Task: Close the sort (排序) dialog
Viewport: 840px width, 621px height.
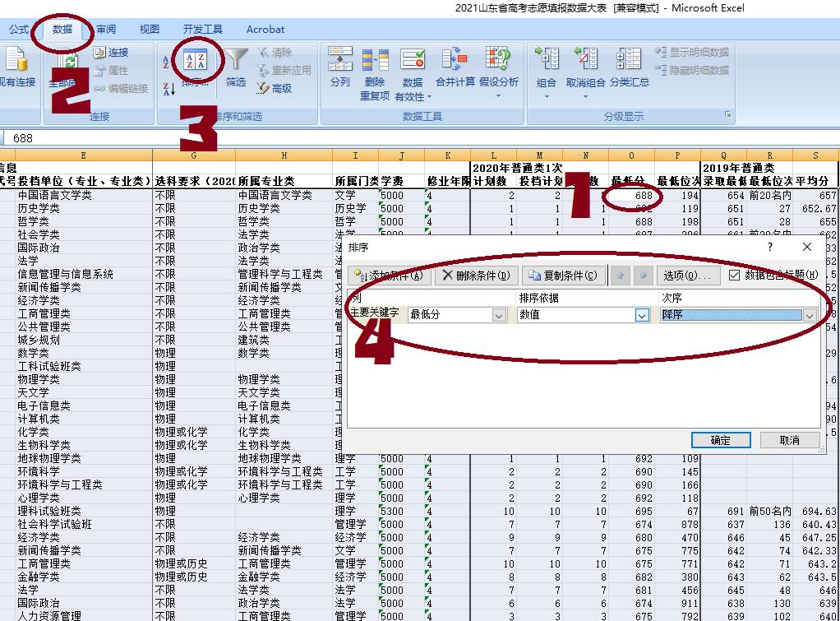Action: pos(807,247)
